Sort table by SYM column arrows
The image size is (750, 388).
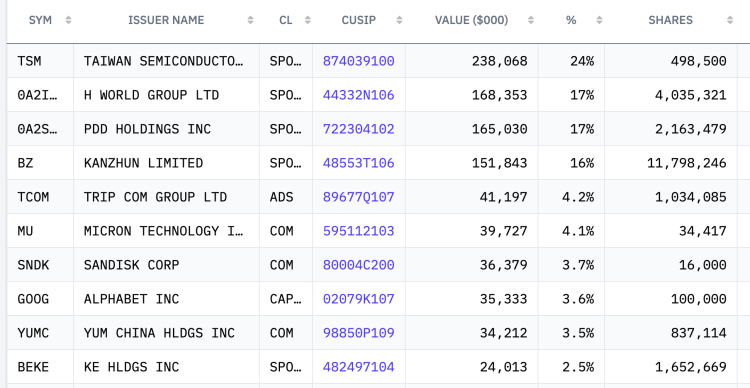pyautogui.click(x=68, y=20)
